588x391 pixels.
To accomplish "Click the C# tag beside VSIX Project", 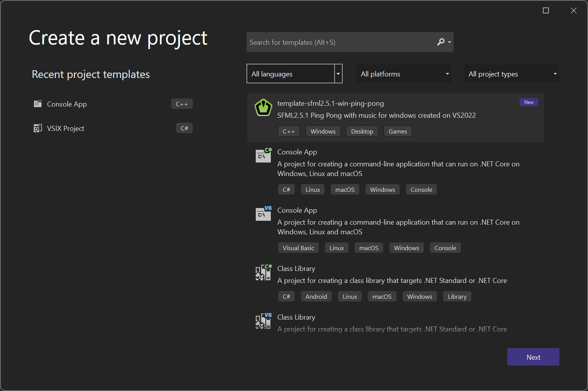I will click(184, 128).
